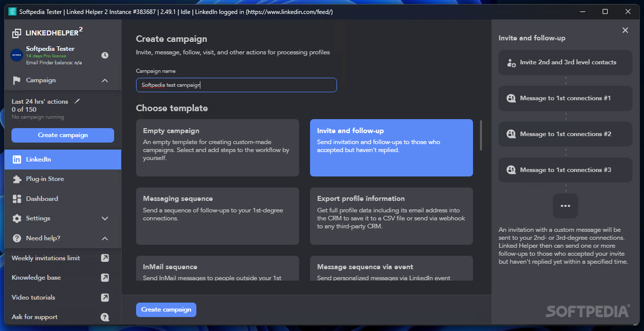This screenshot has width=644, height=331.
Task: Select the Export profile information template
Action: tap(391, 216)
